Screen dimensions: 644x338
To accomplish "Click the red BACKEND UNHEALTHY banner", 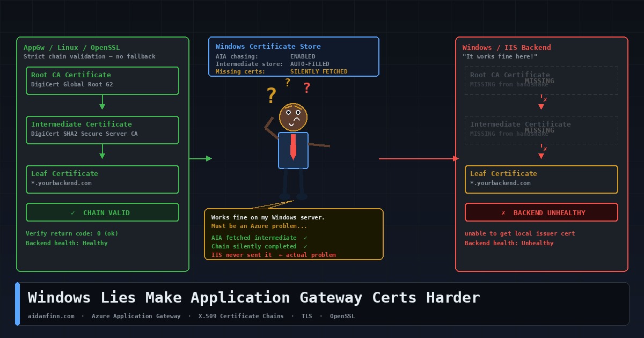I will coord(541,212).
